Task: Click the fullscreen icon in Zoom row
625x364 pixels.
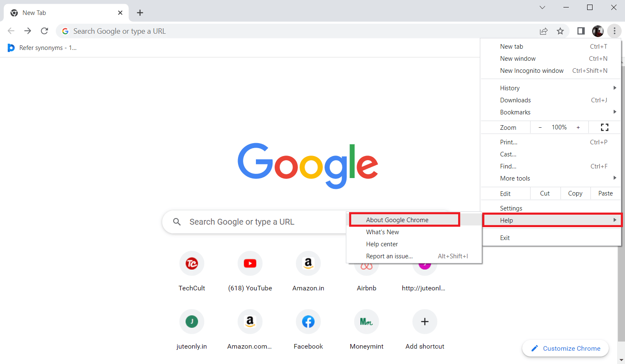Action: 605,127
